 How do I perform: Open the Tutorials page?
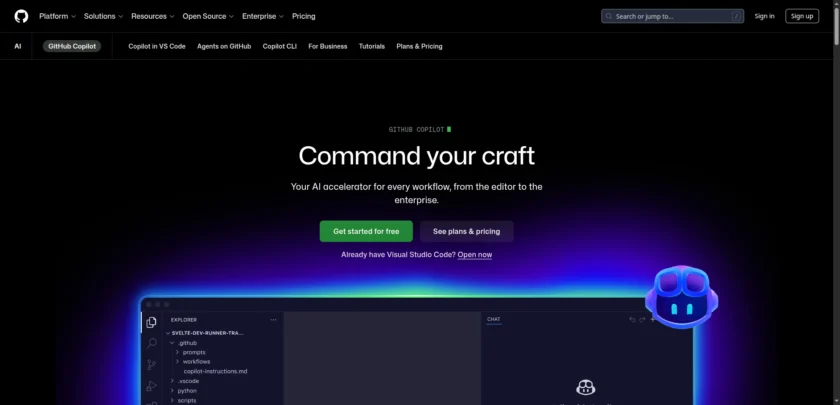(x=372, y=46)
